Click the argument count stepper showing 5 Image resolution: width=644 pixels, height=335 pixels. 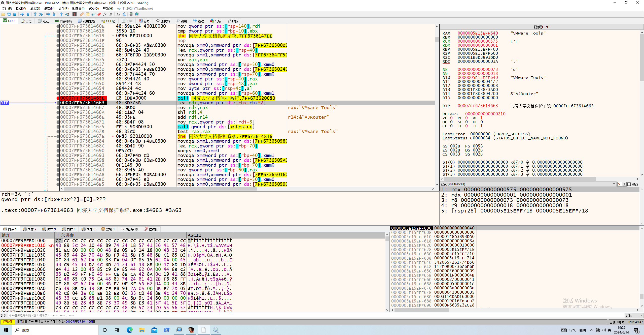pos(622,184)
